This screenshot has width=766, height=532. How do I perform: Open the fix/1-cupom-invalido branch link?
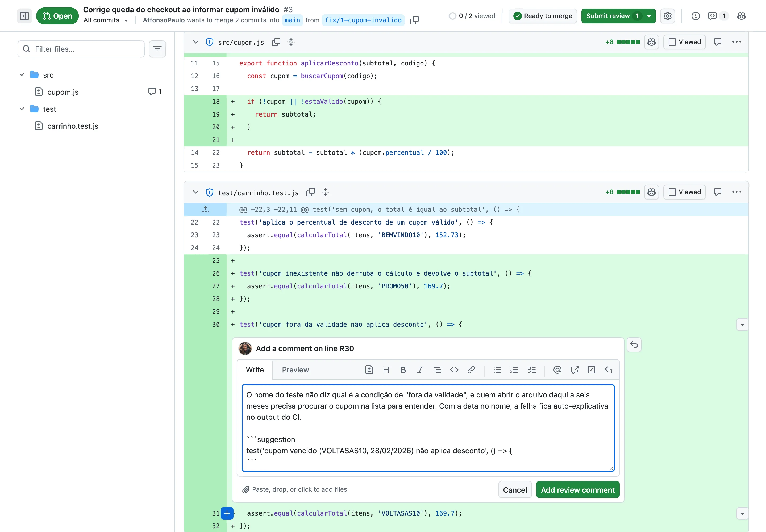[x=363, y=20]
